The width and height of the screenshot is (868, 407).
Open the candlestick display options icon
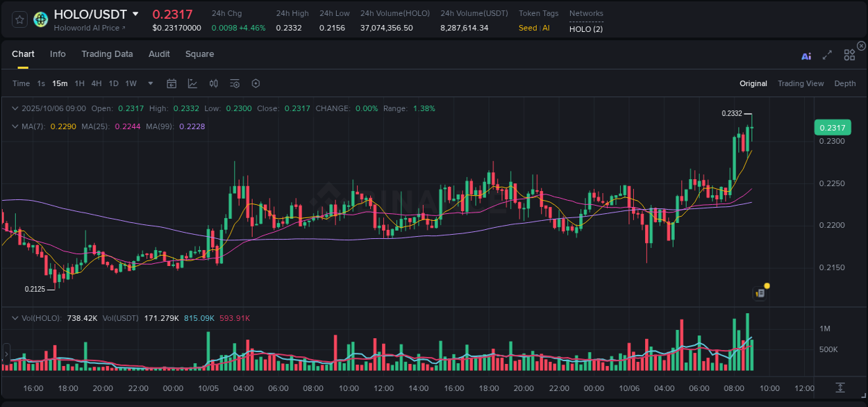tap(213, 83)
